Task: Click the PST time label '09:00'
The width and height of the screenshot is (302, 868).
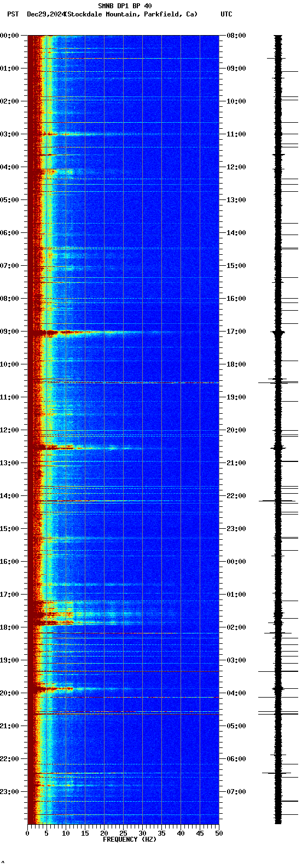Action: (x=9, y=332)
